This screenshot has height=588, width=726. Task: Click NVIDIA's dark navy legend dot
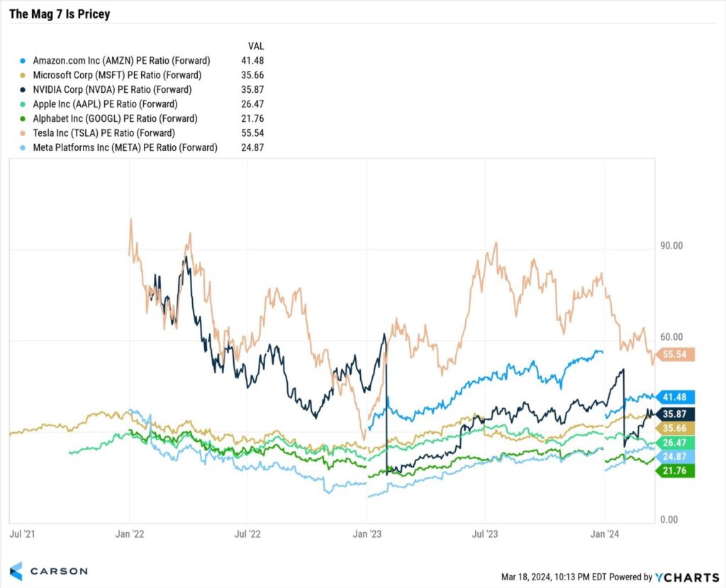tap(25, 90)
